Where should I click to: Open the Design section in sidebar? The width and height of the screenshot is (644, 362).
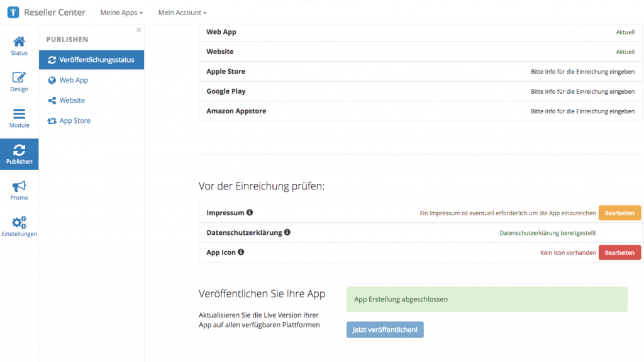19,82
